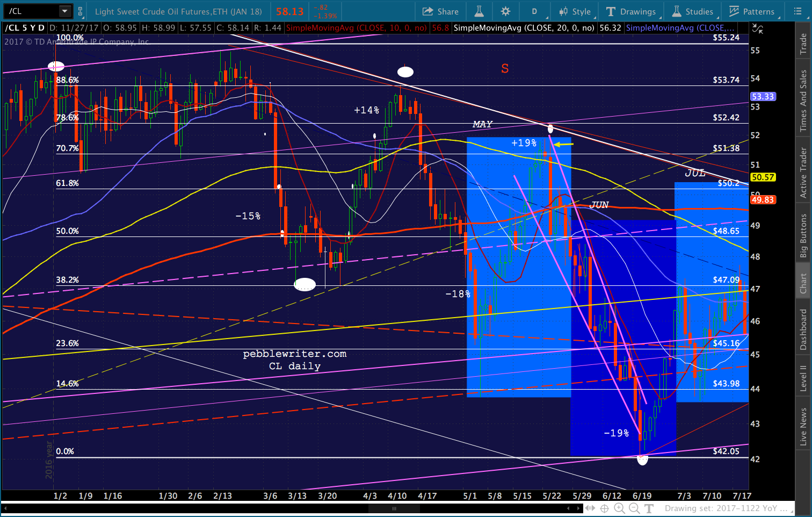Expand the Drawing set selector
Viewport: 812px width, 517px height.
click(x=726, y=508)
